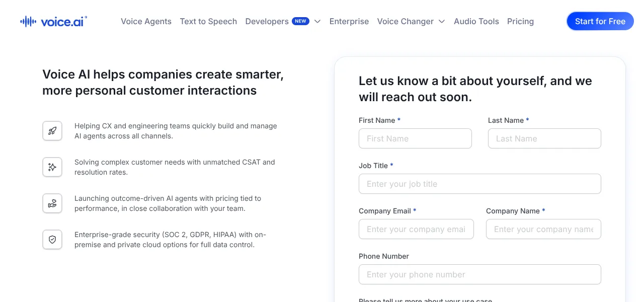Focus the Company Name field
Image resolution: width=644 pixels, height=302 pixels.
[543, 229]
